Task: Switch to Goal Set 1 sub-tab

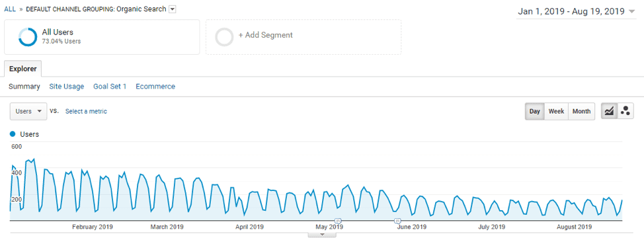Action: [110, 87]
